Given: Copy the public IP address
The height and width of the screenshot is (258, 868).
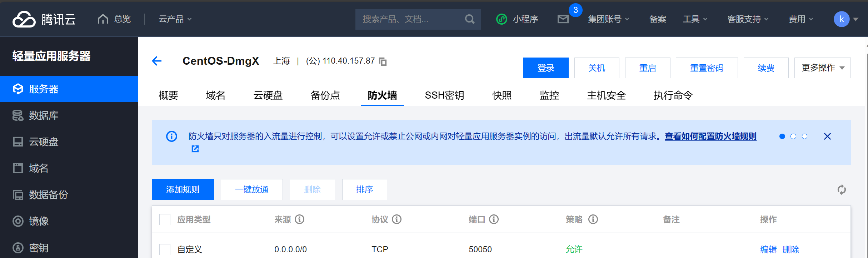Looking at the screenshot, I should (x=383, y=61).
